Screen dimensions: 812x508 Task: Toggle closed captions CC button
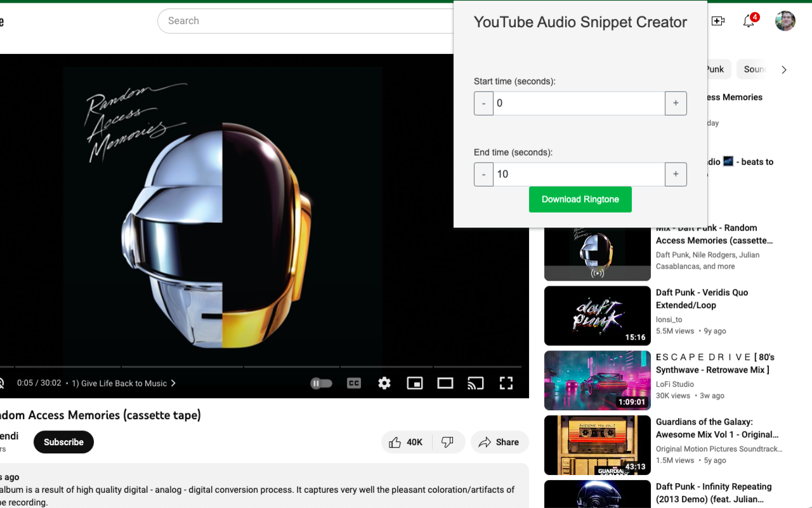pos(354,384)
